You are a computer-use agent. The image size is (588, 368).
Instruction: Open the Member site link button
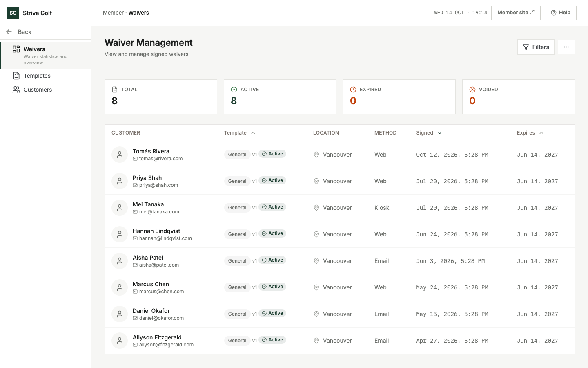coord(516,13)
